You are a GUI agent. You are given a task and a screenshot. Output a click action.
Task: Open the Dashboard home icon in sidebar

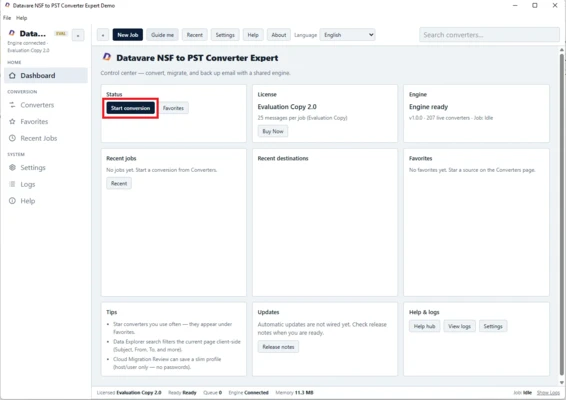12,75
